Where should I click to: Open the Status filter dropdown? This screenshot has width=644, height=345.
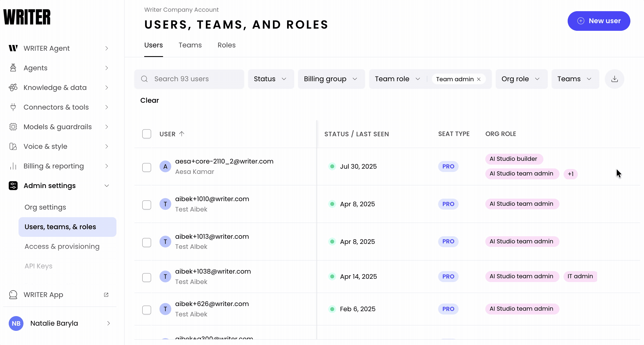pos(271,79)
